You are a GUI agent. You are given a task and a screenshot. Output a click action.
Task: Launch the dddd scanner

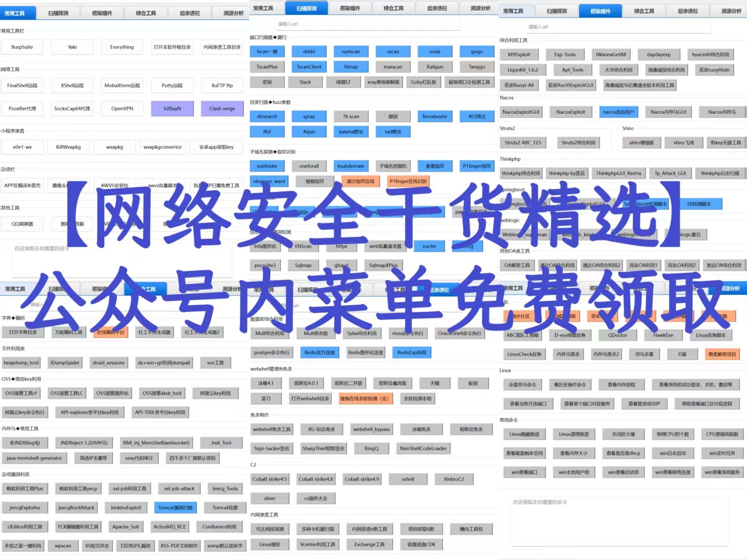309,52
